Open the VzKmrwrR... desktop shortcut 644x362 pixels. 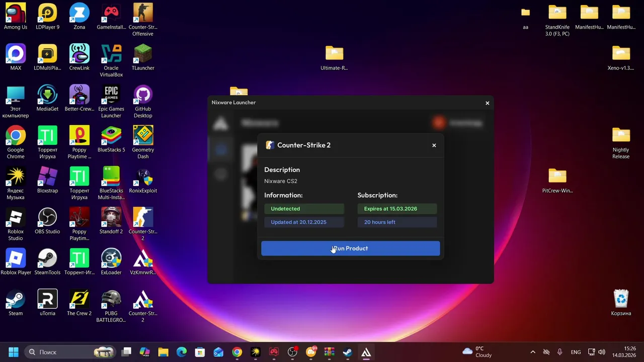[143, 262]
